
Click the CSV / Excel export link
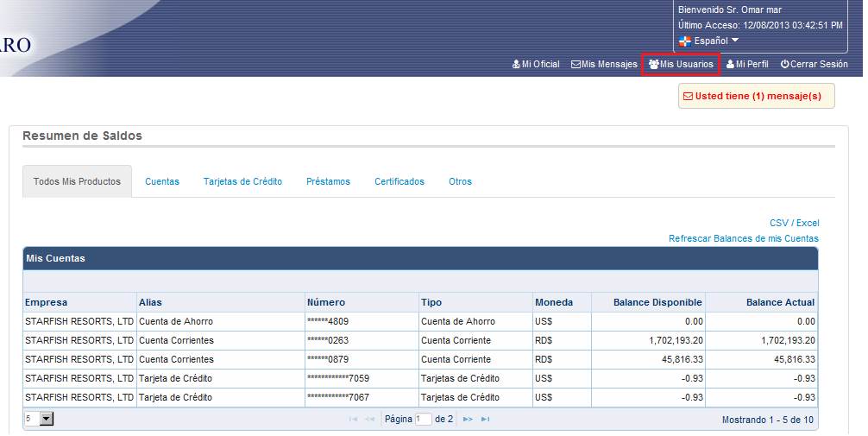794,223
